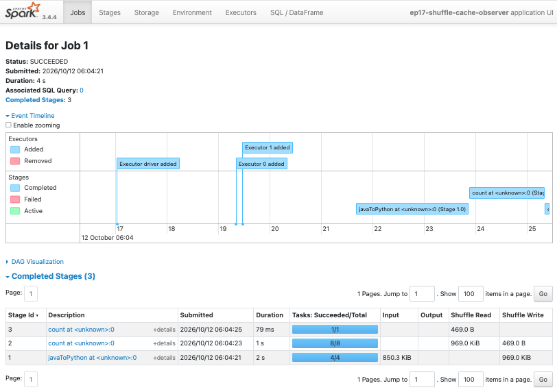Expand +details for stage 2

(164, 343)
